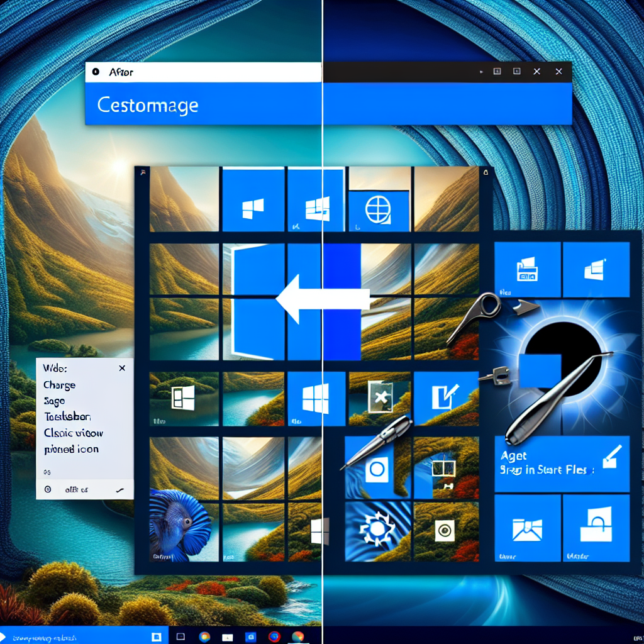Click the globe icon tile
The height and width of the screenshot is (644, 644).
(378, 211)
